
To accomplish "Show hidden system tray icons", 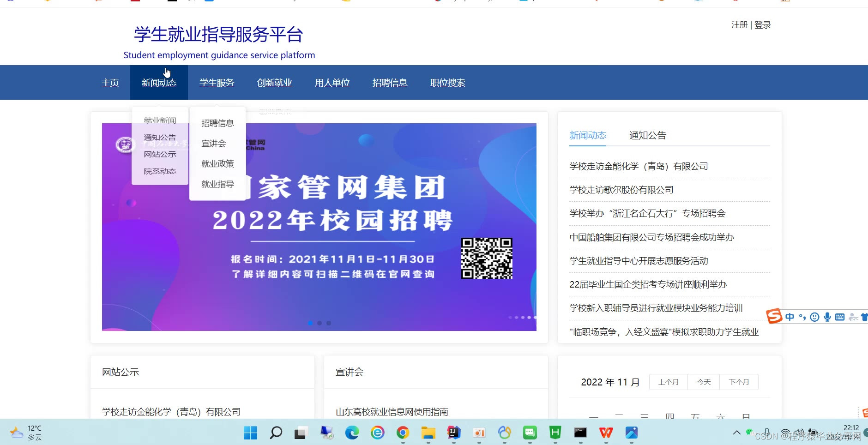I will click(736, 433).
